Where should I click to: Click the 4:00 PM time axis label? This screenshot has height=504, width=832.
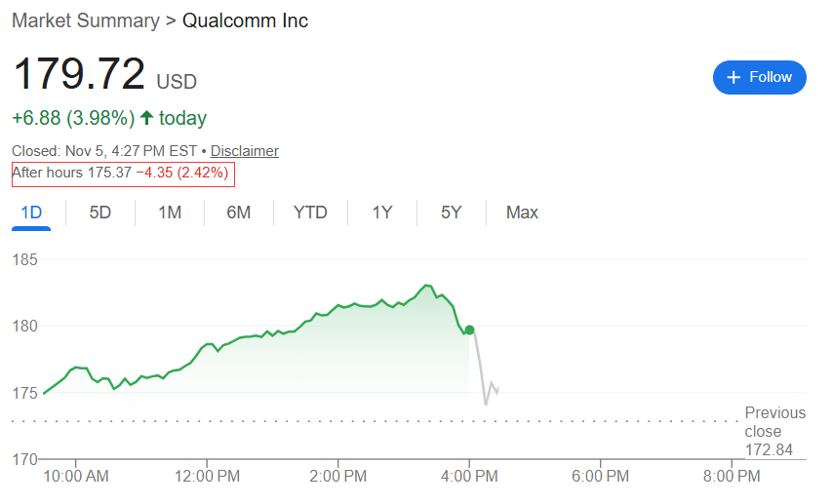[469, 477]
